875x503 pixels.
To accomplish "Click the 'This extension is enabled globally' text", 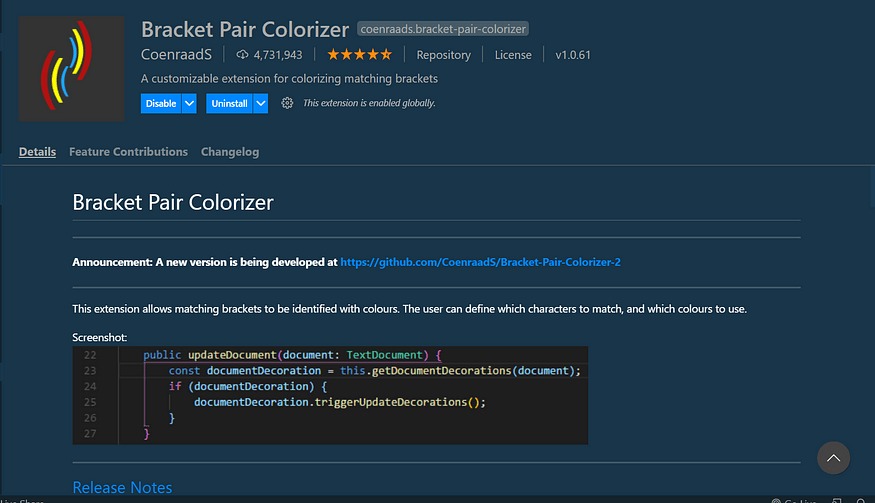I will click(x=369, y=103).
